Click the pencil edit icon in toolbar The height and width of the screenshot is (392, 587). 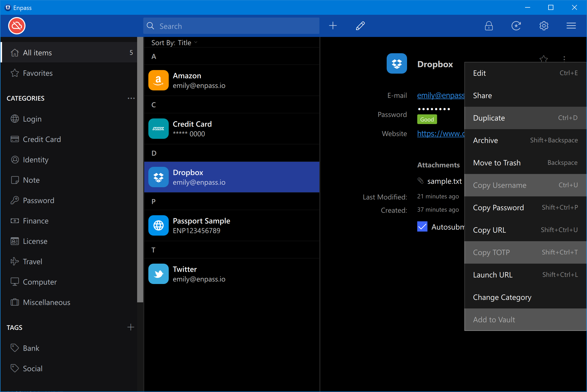pos(360,26)
